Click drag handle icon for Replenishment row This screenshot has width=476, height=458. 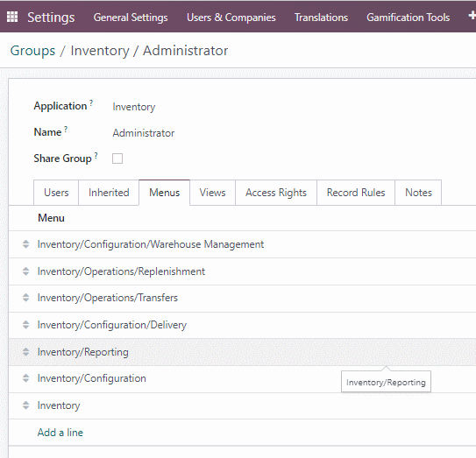click(x=25, y=271)
